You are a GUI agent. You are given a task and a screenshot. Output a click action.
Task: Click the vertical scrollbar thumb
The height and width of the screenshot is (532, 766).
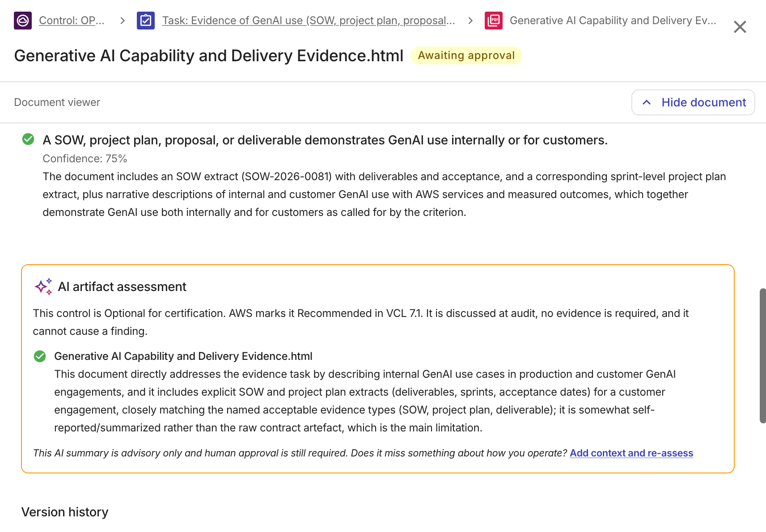763,356
